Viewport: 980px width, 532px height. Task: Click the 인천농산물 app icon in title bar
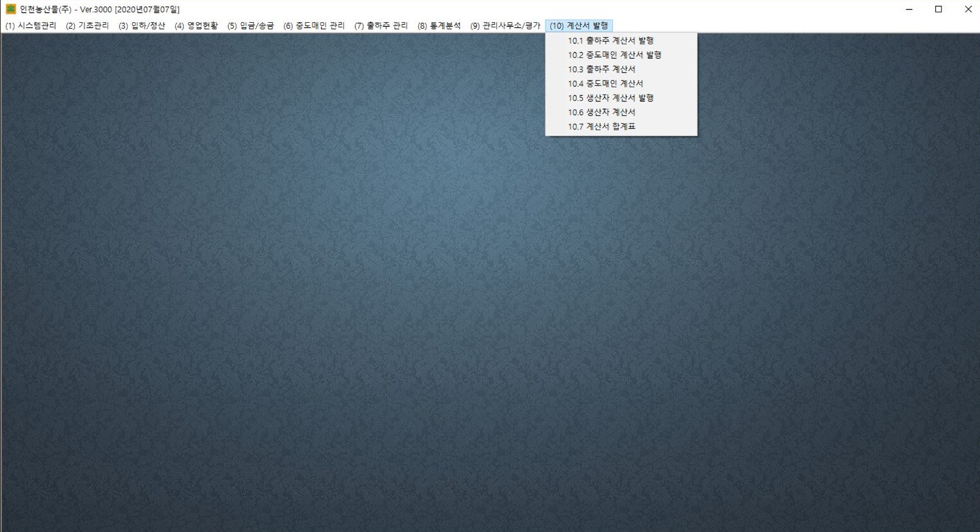pyautogui.click(x=10, y=9)
